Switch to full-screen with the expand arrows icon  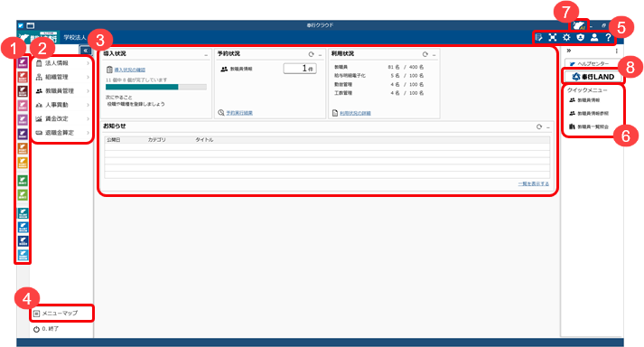(x=553, y=37)
